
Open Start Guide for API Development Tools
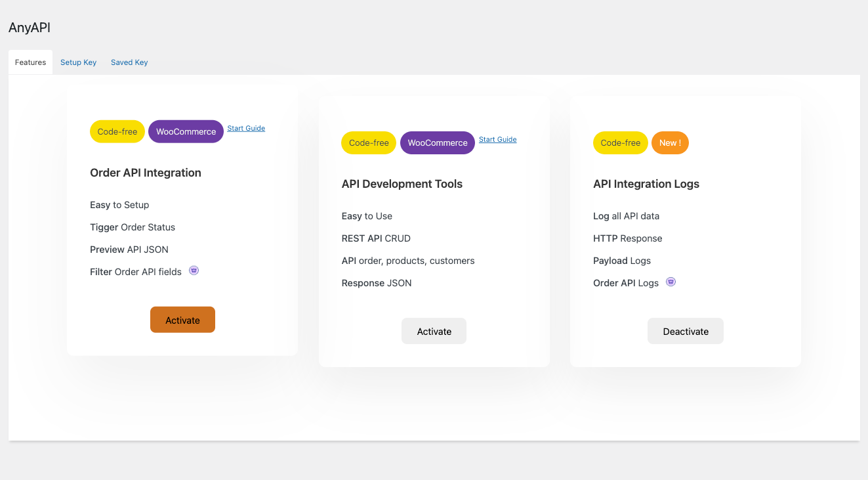(x=497, y=139)
